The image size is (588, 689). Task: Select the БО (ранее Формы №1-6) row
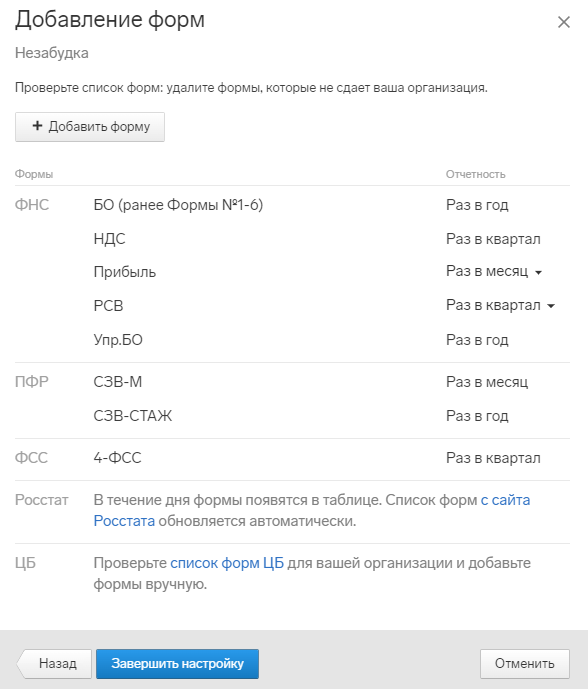point(292,205)
